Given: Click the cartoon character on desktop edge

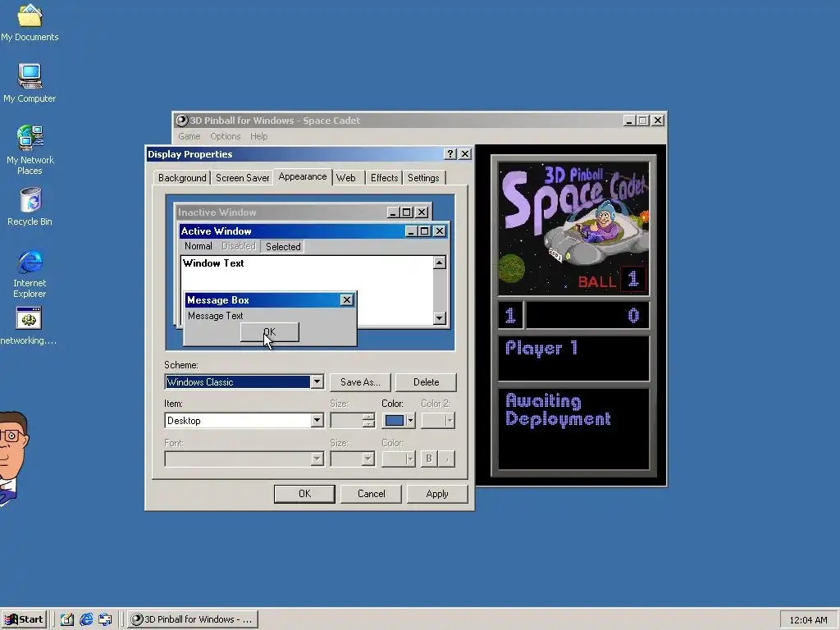Looking at the screenshot, I should (x=13, y=458).
